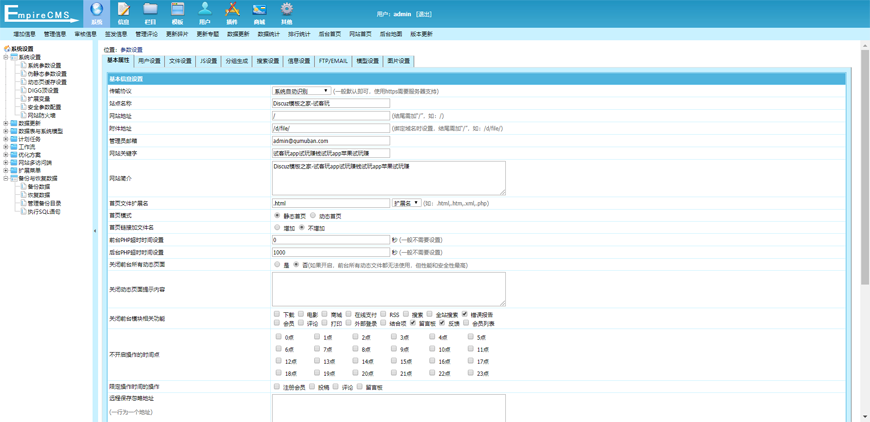Open the 系统 globe icon in top navigation
This screenshot has width=870, height=422.
click(x=97, y=9)
